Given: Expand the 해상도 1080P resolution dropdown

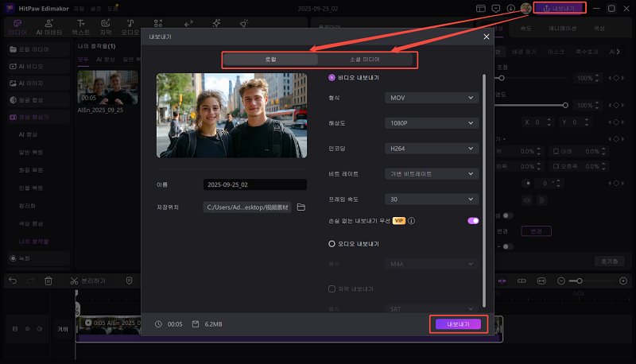Looking at the screenshot, I should 430,123.
